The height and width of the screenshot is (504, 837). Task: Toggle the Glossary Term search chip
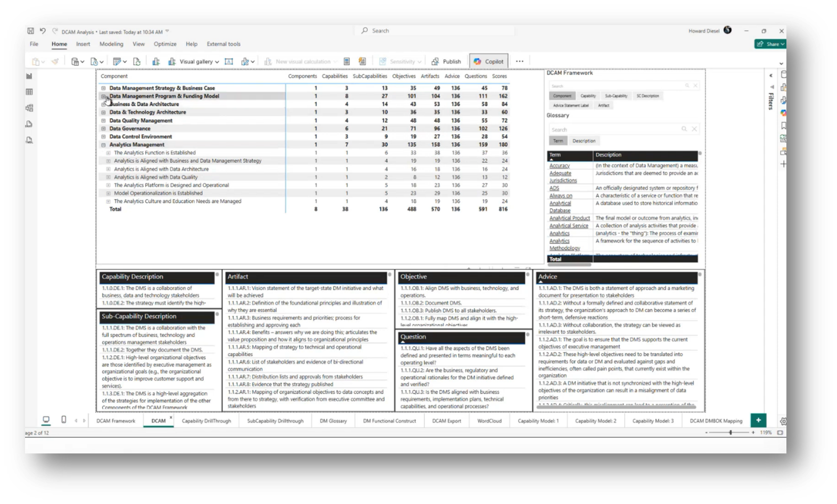point(557,141)
